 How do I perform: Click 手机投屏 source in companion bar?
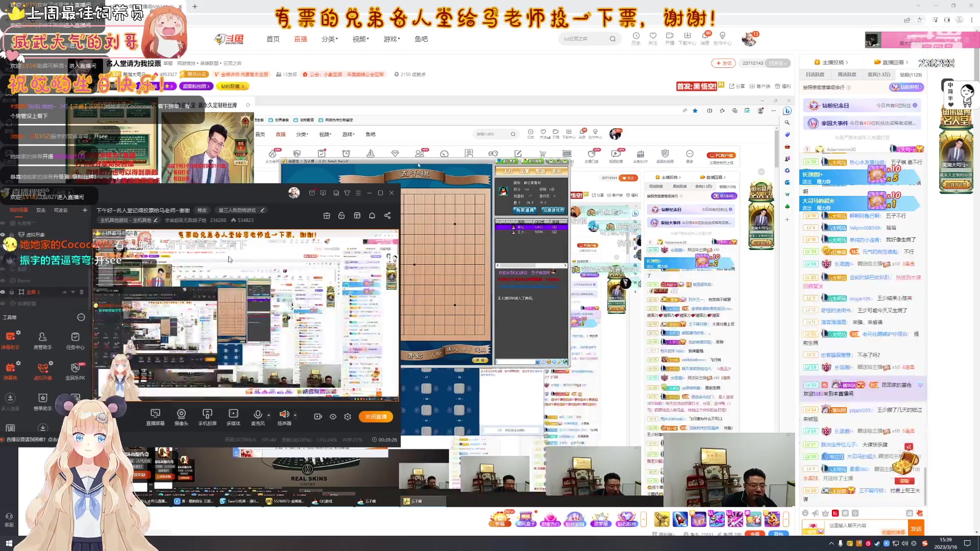click(x=207, y=416)
